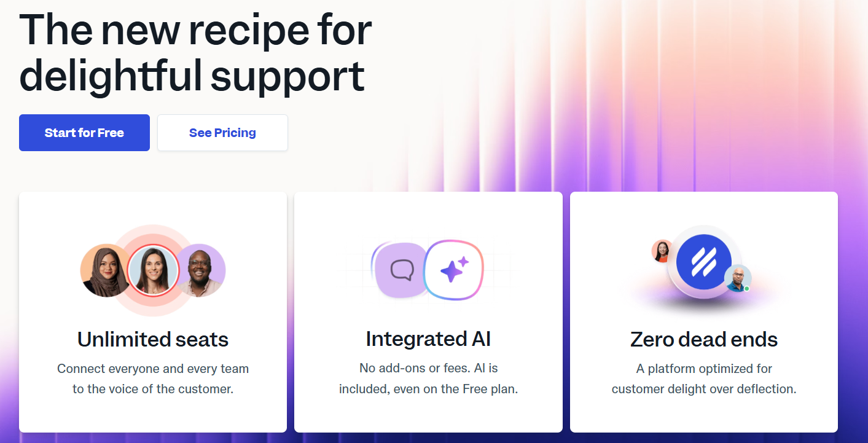Select the three-avatar group illustration
Viewport: 868px width, 443px height.
point(153,270)
